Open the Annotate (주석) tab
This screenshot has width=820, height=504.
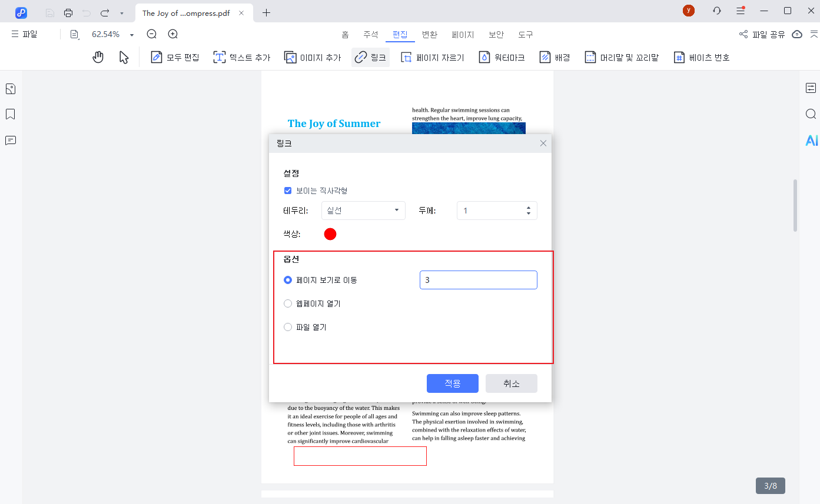[370, 35]
